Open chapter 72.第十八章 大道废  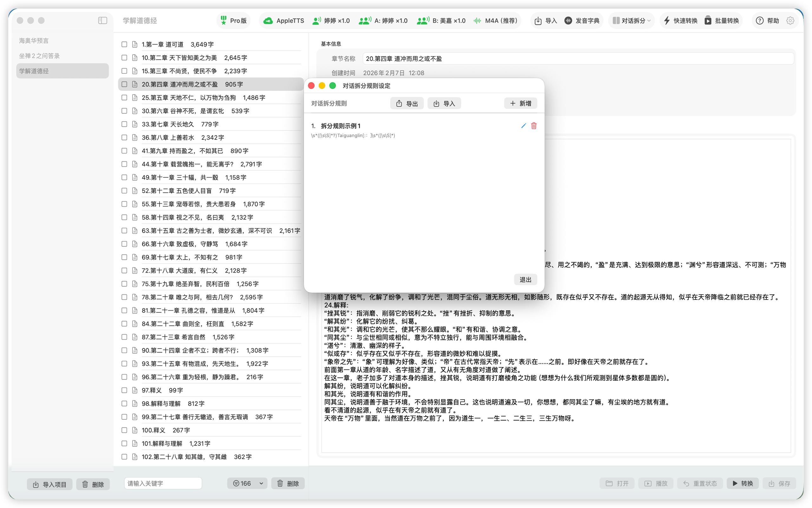click(x=211, y=271)
